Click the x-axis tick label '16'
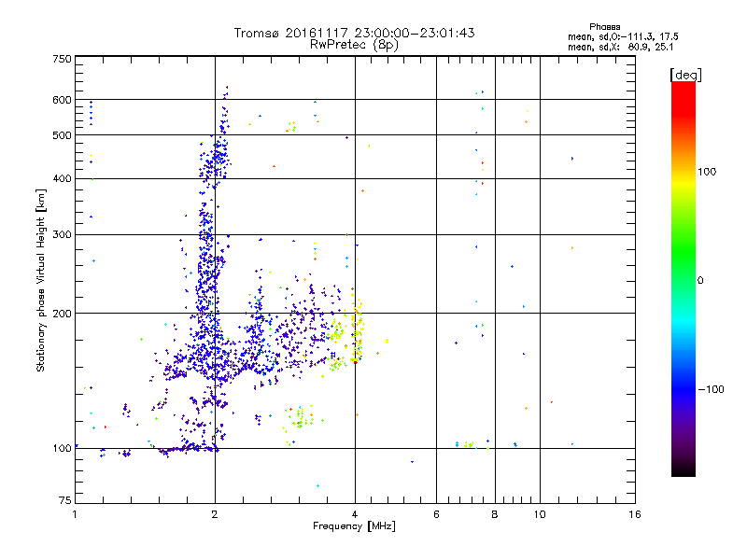 [635, 514]
